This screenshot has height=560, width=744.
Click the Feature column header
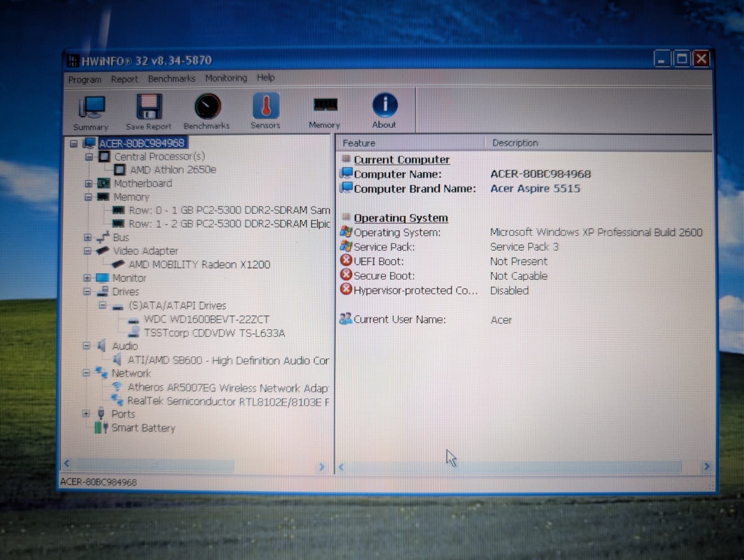[410, 143]
